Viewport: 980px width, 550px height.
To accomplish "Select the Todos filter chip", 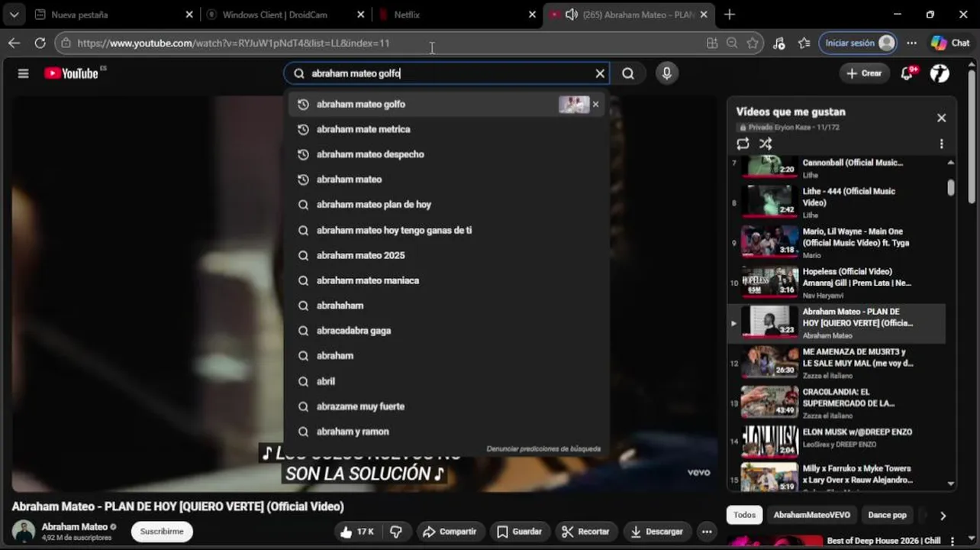I will (744, 515).
